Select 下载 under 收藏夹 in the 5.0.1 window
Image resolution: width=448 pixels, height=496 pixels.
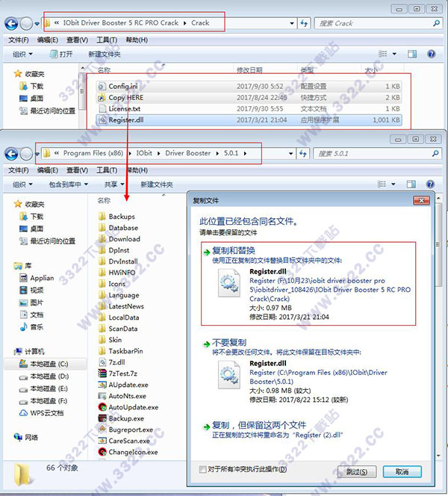pos(31,217)
